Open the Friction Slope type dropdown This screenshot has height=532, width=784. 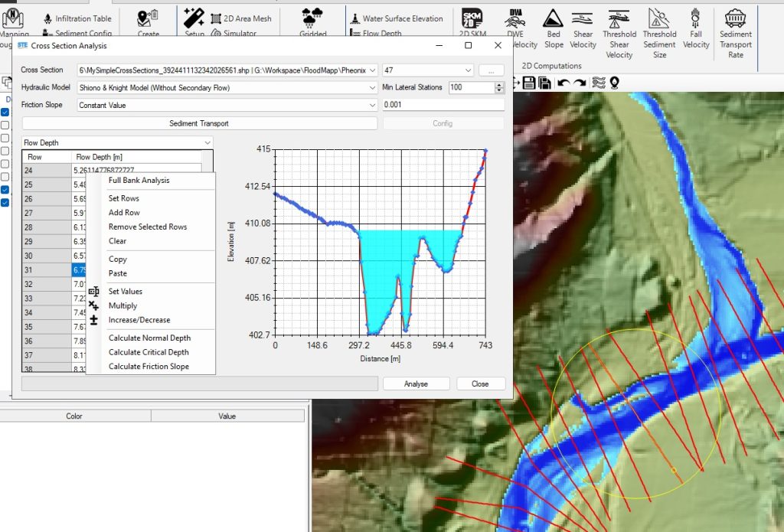tap(373, 105)
